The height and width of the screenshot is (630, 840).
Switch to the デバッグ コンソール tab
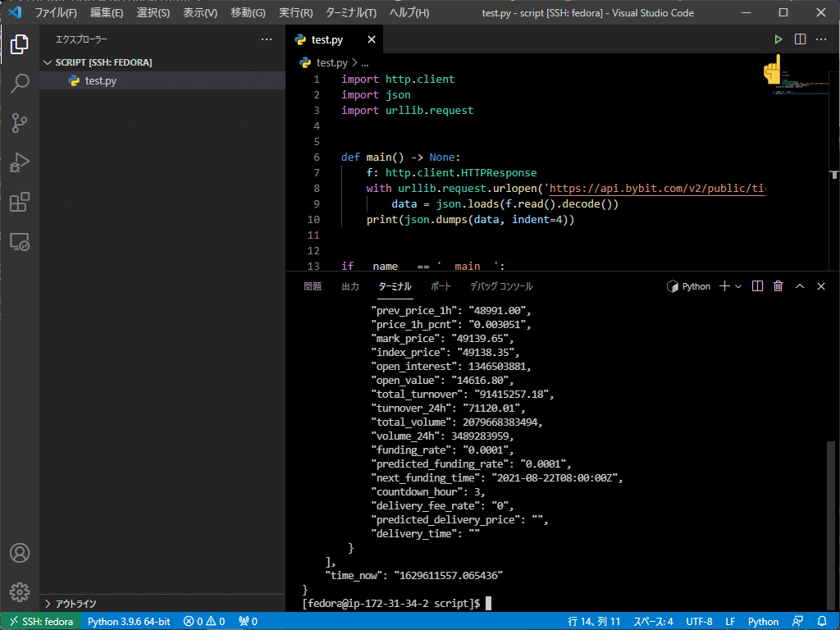pos(501,286)
